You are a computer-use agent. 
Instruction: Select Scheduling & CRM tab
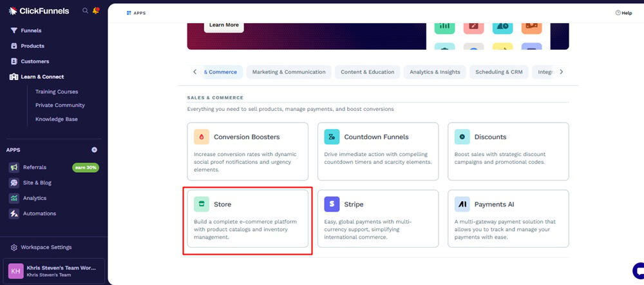499,72
